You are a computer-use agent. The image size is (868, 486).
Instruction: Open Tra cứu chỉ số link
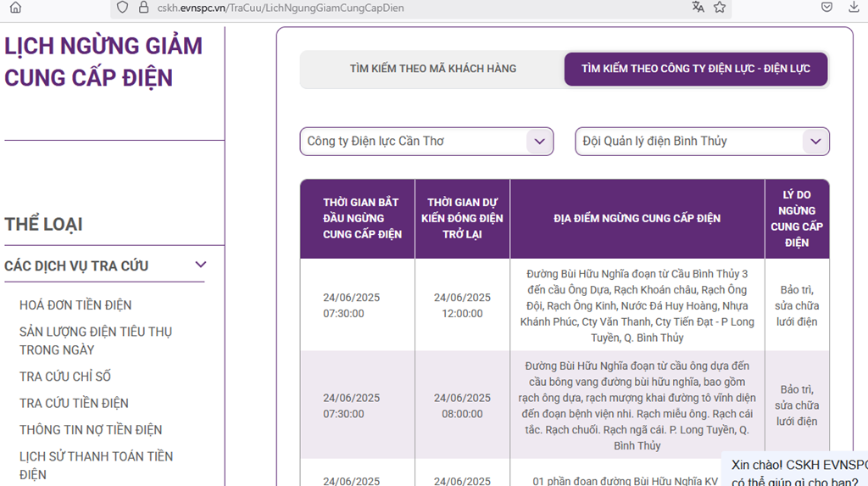65,377
